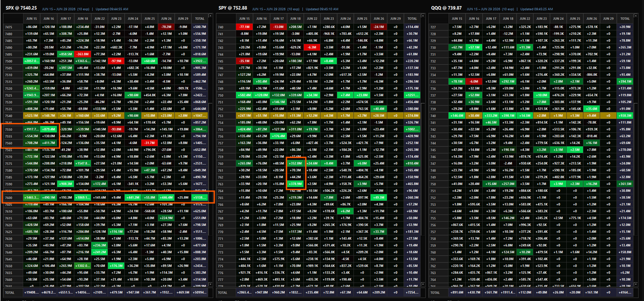This screenshot has width=644, height=301.
Task: Select JUN 18 column header in SPX panel
Action: [x=82, y=19]
